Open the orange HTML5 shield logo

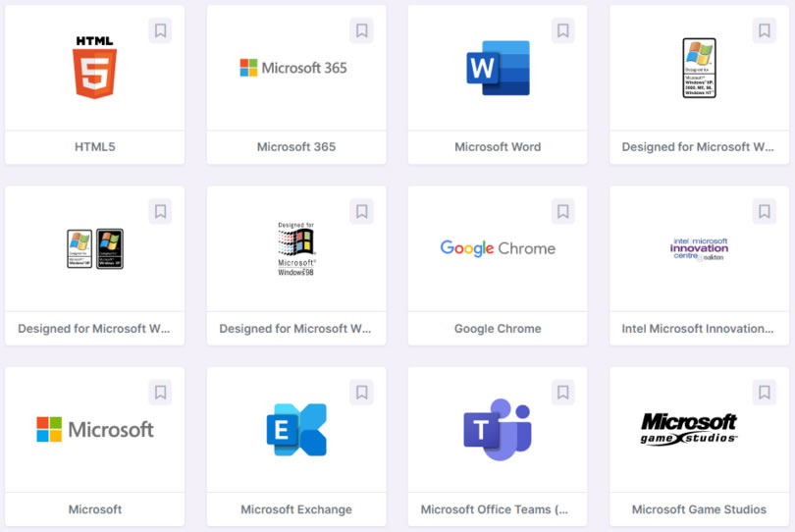95,67
